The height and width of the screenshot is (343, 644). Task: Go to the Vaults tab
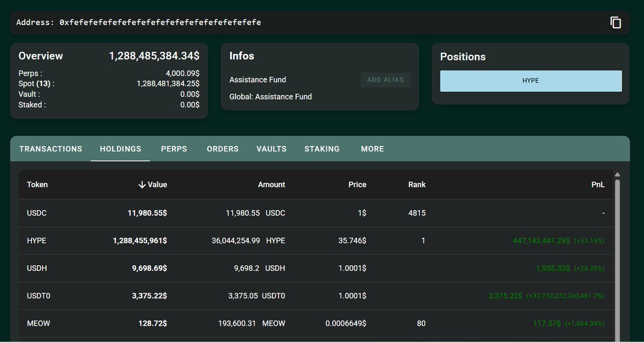[272, 149]
